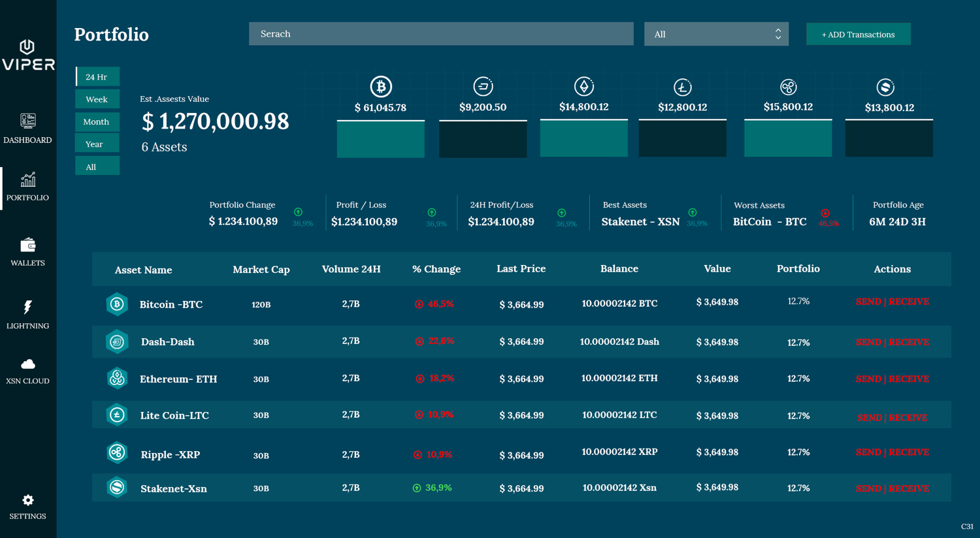This screenshot has width=980, height=538.
Task: Click the Ethereum- ETH asset name
Action: [x=178, y=379]
